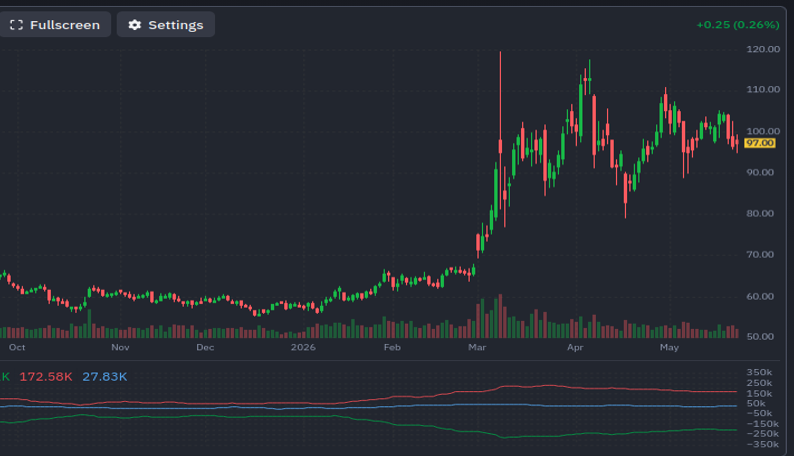Click the 2026 date axis label
794x456 pixels.
click(x=303, y=347)
